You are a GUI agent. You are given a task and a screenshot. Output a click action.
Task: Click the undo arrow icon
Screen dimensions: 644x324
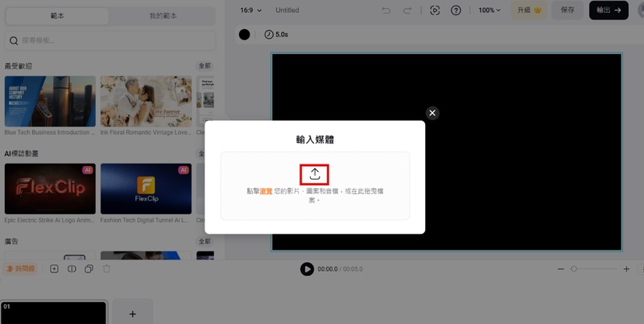[x=386, y=10]
